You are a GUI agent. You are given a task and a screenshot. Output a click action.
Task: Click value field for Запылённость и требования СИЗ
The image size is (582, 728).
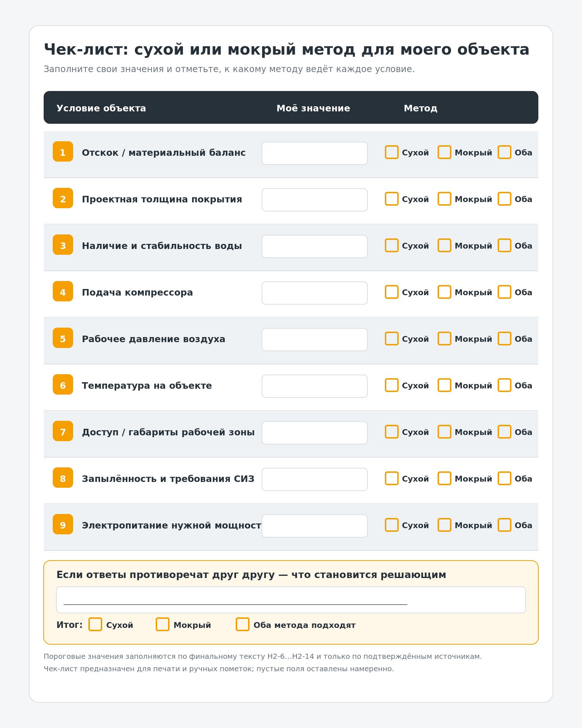[315, 479]
